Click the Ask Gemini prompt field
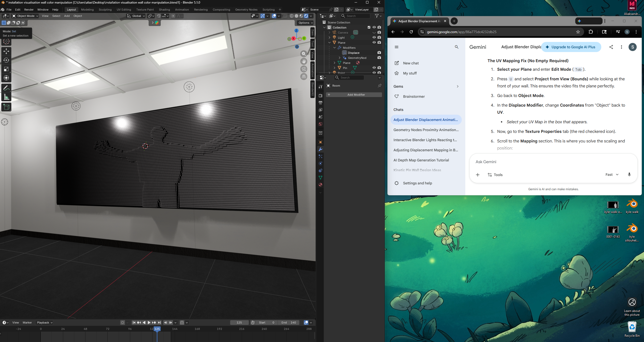 [x=553, y=162]
